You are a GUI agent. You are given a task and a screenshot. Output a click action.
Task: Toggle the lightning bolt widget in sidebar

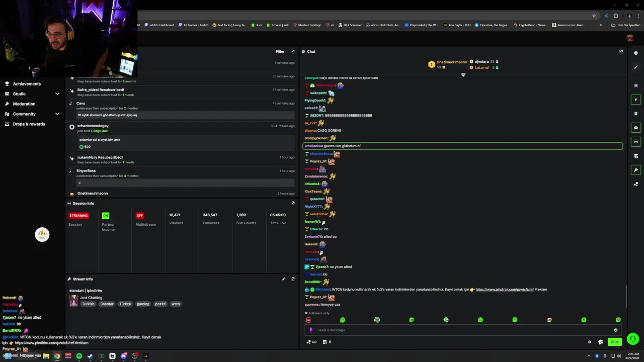(x=636, y=100)
